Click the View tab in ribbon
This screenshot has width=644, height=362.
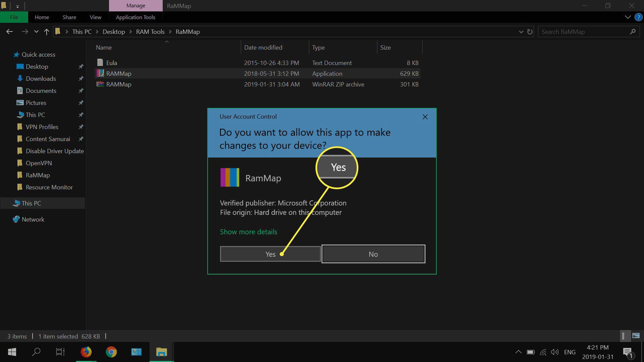[x=96, y=17]
